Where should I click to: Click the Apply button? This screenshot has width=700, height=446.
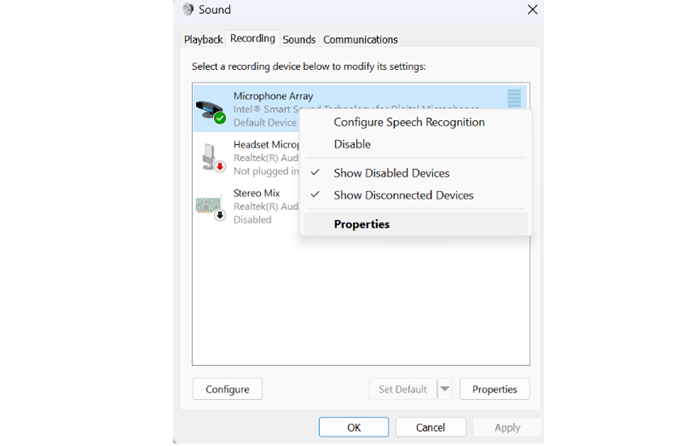(x=507, y=428)
